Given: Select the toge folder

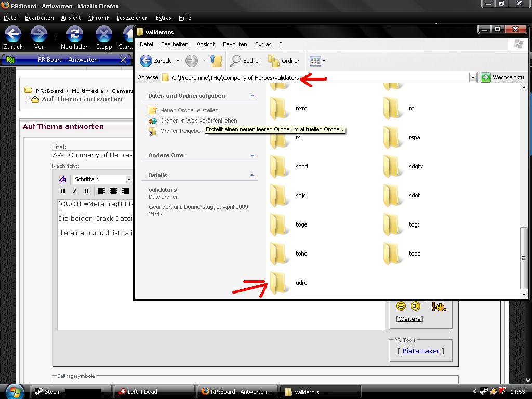Looking at the screenshot, I should (289, 224).
